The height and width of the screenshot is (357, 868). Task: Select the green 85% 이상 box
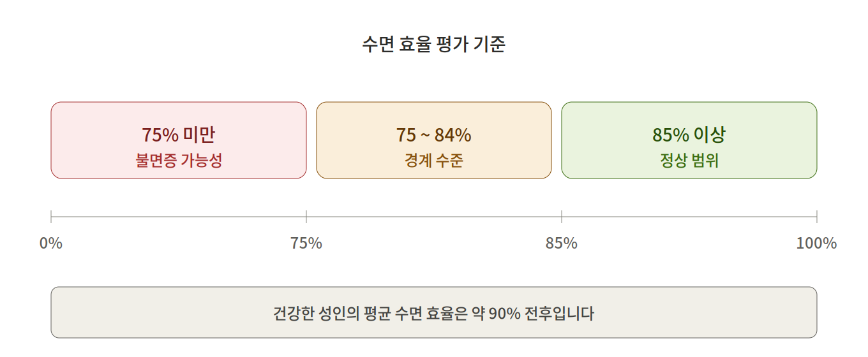click(689, 140)
